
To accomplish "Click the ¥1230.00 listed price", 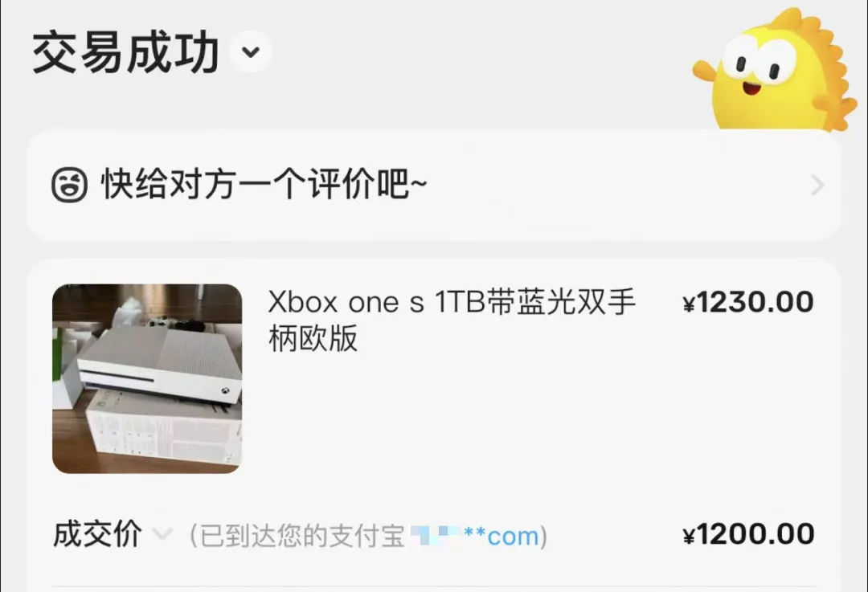I will [748, 302].
